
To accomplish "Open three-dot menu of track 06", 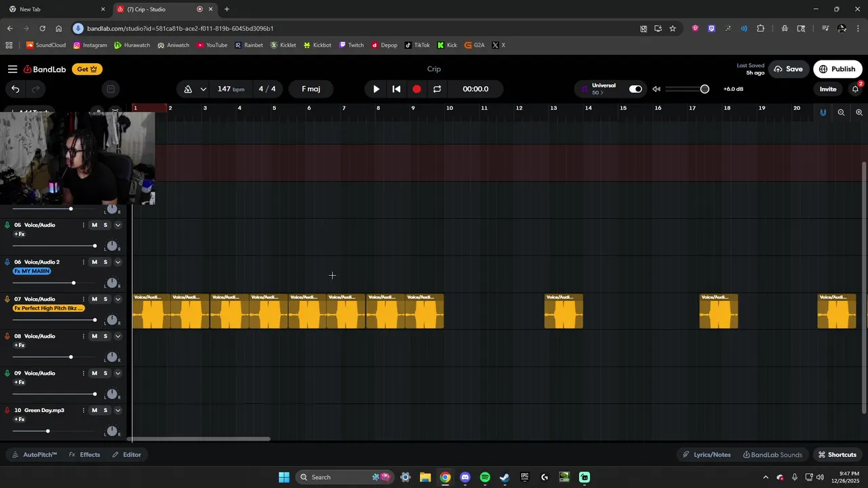I will [x=83, y=262].
